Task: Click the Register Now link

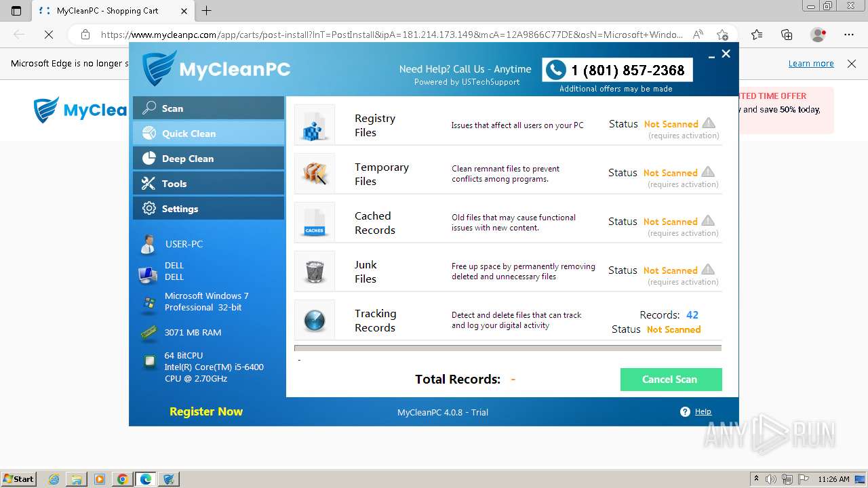Action: (x=206, y=411)
